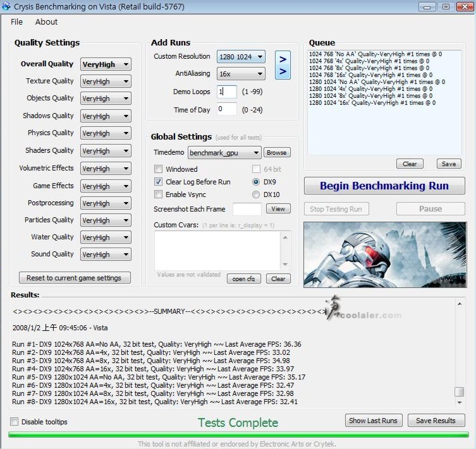
Task: Click inside the Custom Cvars text area
Action: (217, 251)
